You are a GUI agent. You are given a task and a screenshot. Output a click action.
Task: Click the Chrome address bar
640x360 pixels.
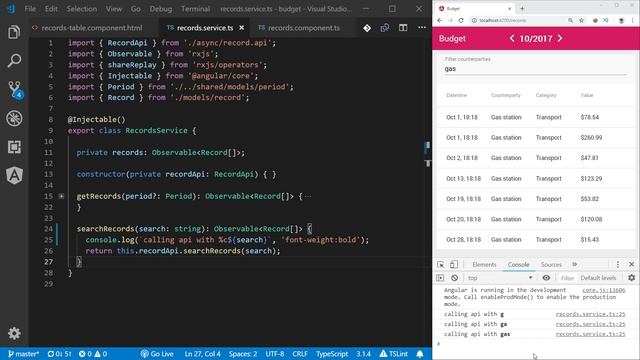[x=518, y=20]
